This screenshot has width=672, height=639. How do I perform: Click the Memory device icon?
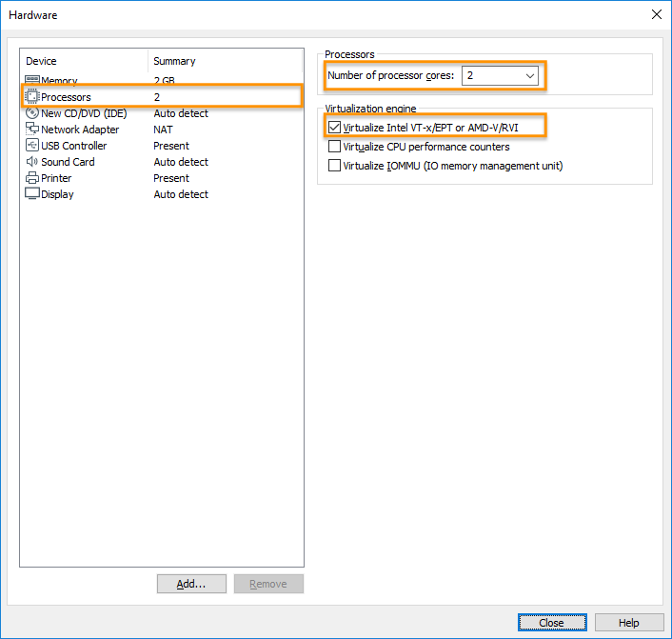click(x=32, y=80)
